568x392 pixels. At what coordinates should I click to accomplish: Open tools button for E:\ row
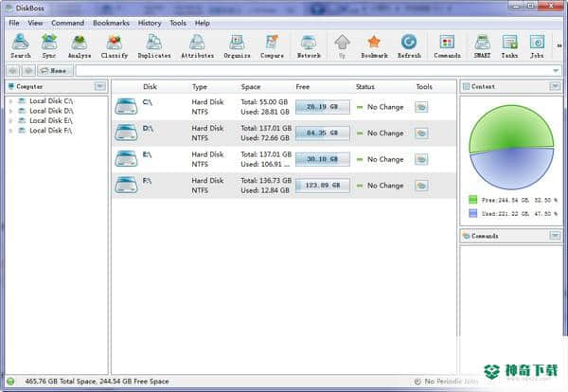point(421,159)
